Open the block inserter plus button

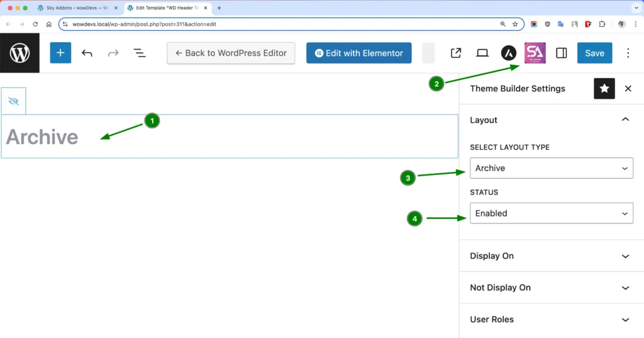point(60,53)
